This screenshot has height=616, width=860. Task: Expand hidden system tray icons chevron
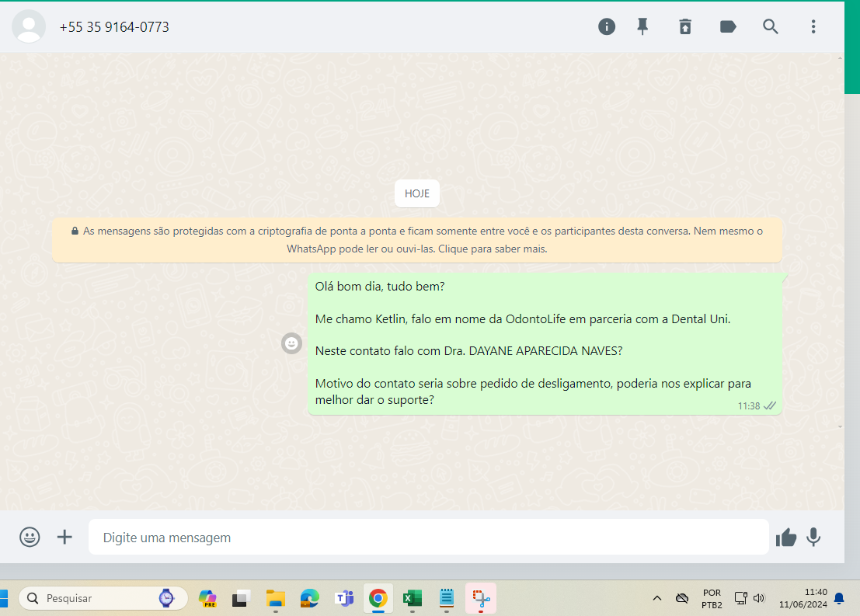click(x=656, y=598)
